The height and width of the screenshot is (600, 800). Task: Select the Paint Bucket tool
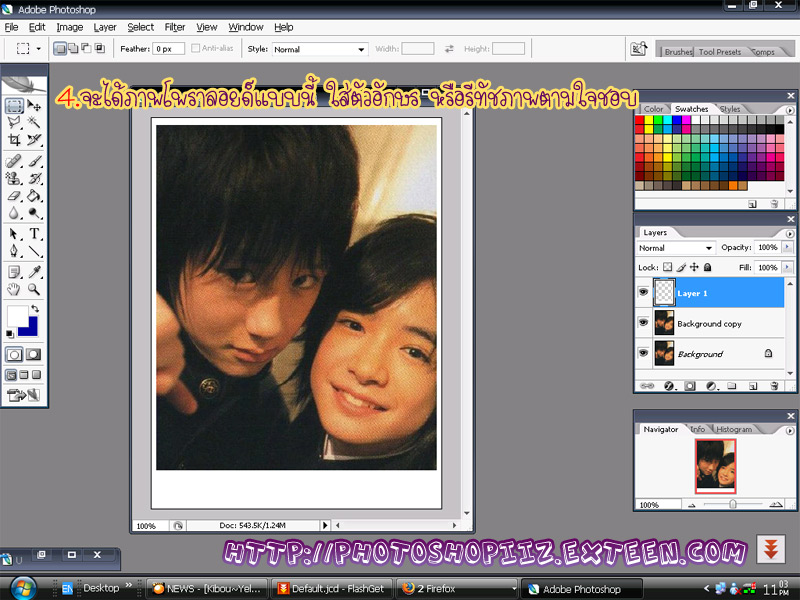(34, 196)
